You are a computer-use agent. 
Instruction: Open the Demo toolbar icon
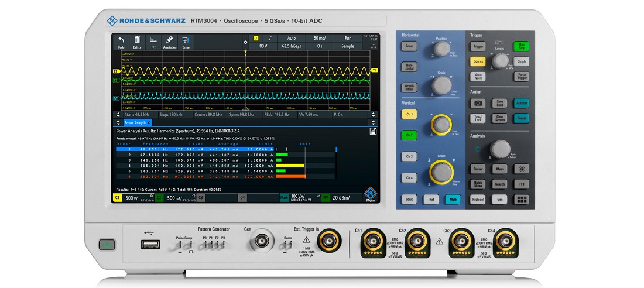tap(186, 42)
